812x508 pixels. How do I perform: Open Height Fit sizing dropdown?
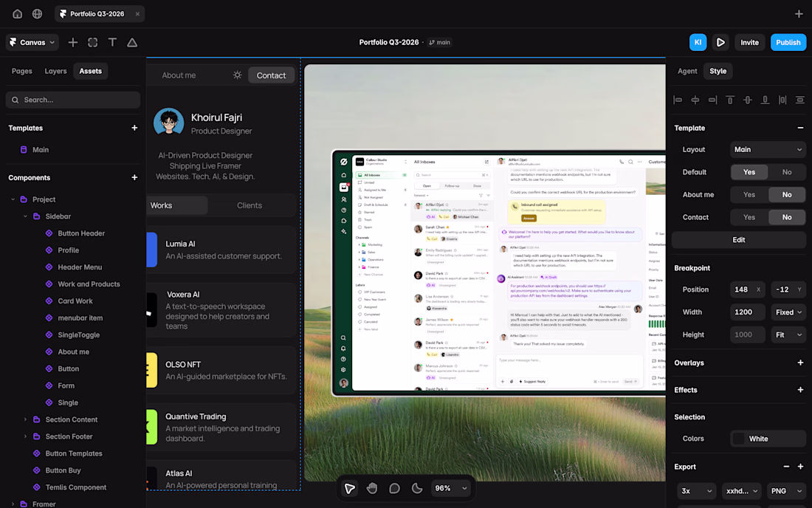(788, 335)
